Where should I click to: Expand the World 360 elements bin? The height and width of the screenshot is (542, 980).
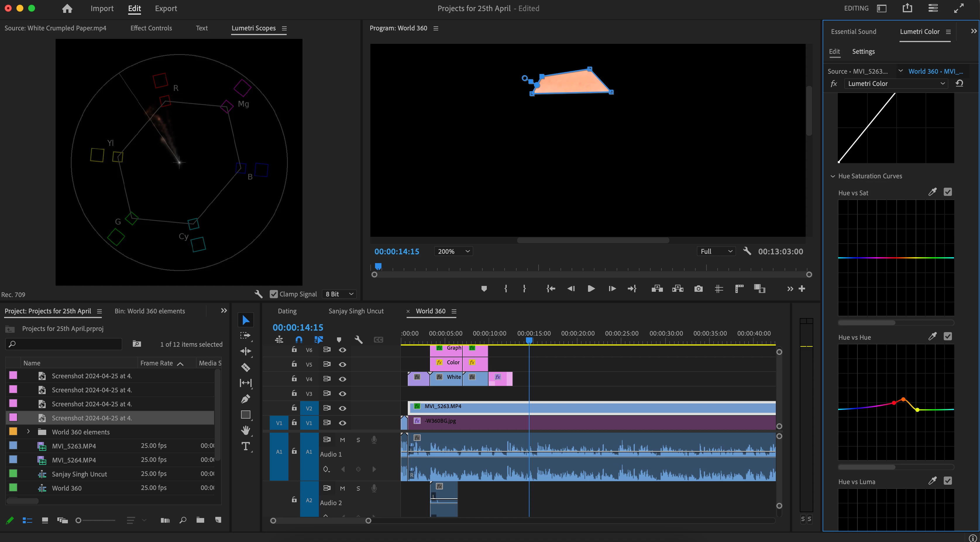pyautogui.click(x=28, y=432)
